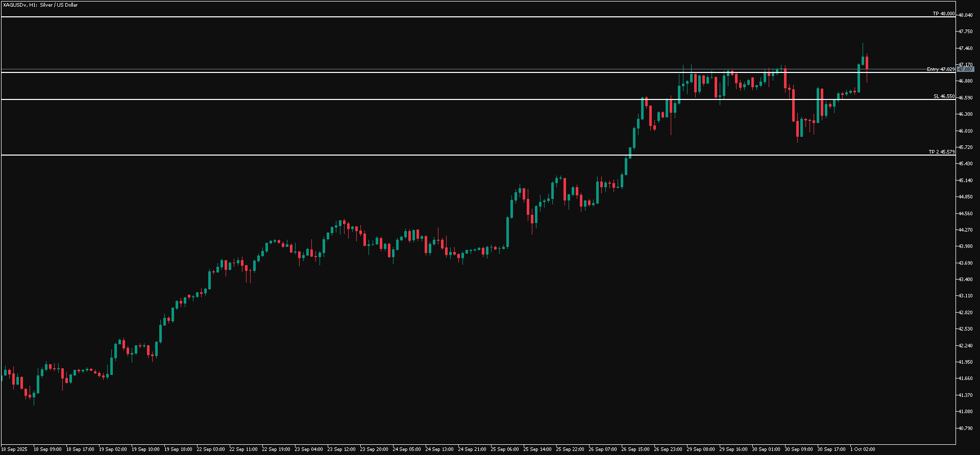Viewport: 980px width, 455px height.
Task: Click the latest red candle on chart
Action: pyautogui.click(x=867, y=63)
